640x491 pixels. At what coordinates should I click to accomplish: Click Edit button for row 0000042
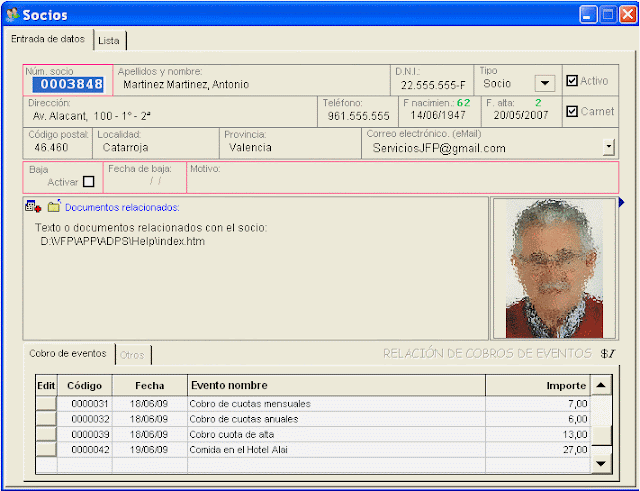point(46,449)
